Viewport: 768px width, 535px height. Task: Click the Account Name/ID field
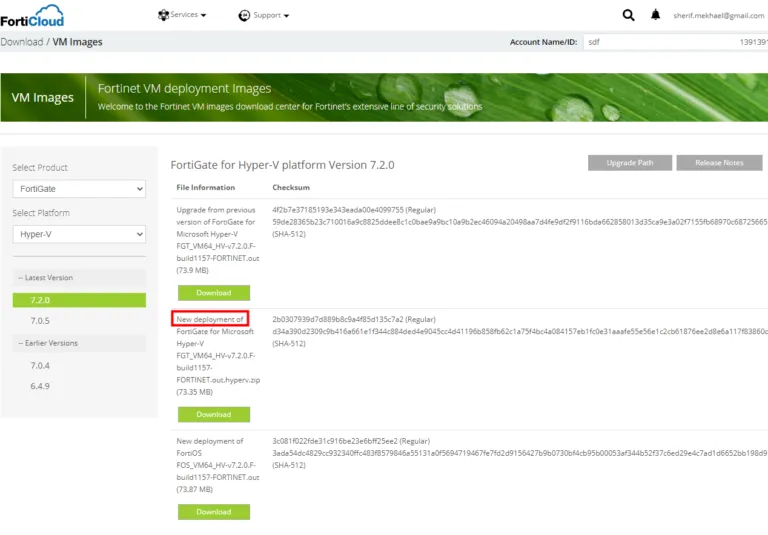pos(675,42)
